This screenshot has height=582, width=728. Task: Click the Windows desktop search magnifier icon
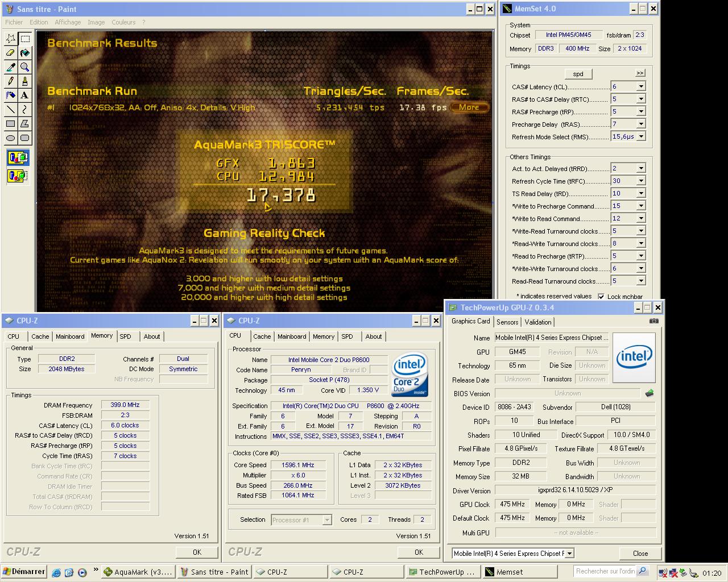[642, 571]
